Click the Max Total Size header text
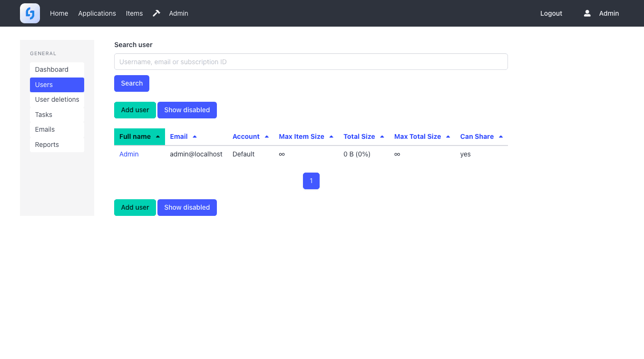 pos(418,136)
